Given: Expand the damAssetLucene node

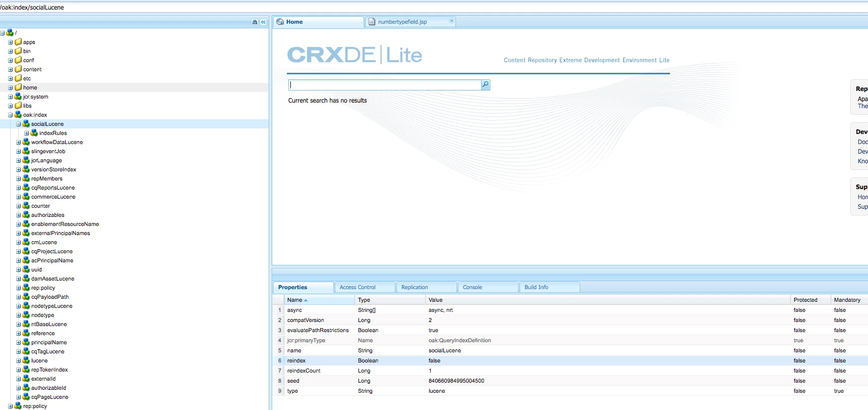Looking at the screenshot, I should [18, 279].
